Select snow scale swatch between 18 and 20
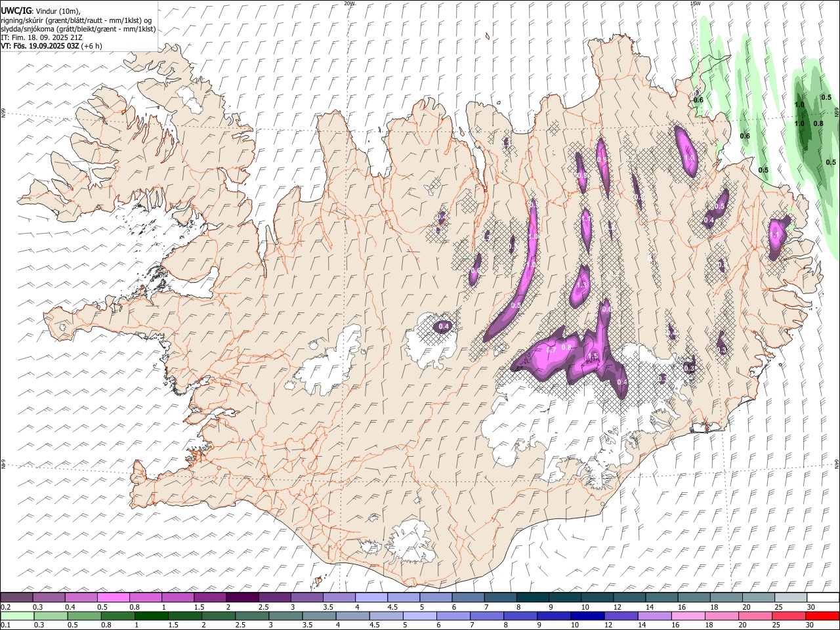 [726, 597]
